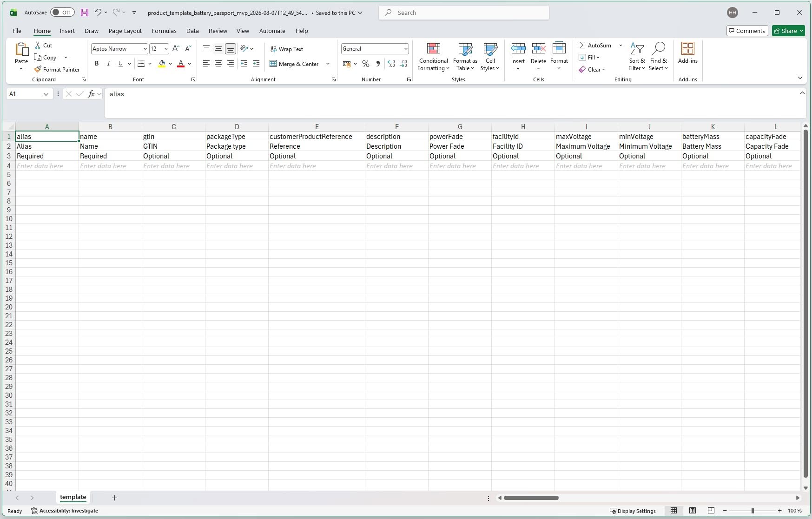Expand the Name Box dropdown
Image resolution: width=812 pixels, height=519 pixels.
click(46, 94)
